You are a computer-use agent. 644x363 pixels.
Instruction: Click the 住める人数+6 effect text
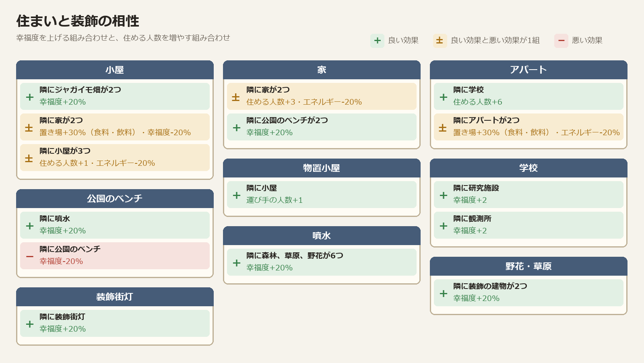pyautogui.click(x=478, y=102)
